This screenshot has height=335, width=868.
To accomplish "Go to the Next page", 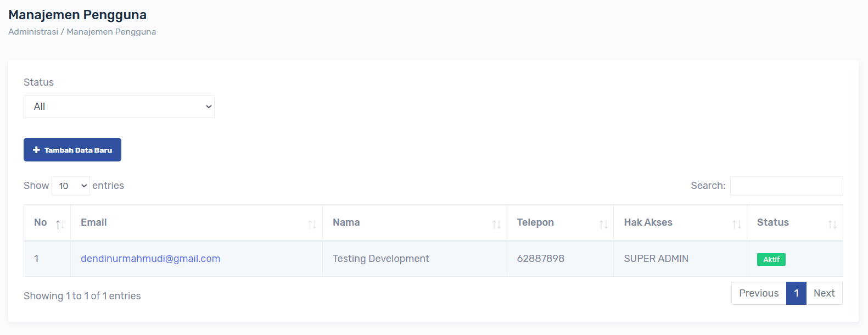I will click(x=824, y=293).
